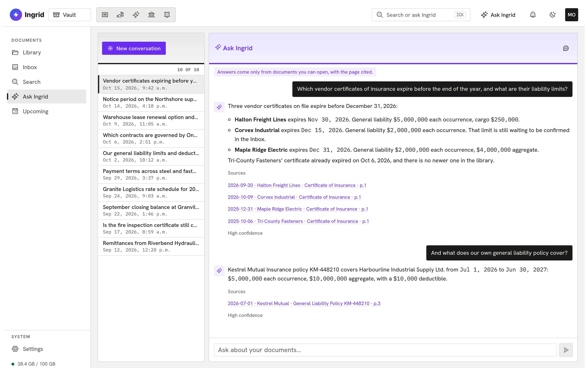
Task: Open Corvex Industrial Certificate of Insurance source
Action: pos(294,197)
